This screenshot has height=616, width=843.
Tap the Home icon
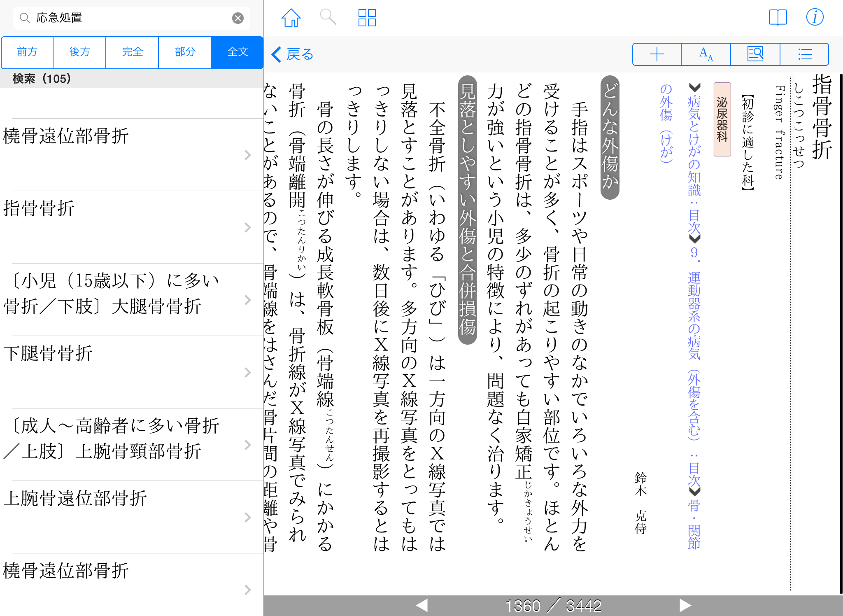click(291, 18)
